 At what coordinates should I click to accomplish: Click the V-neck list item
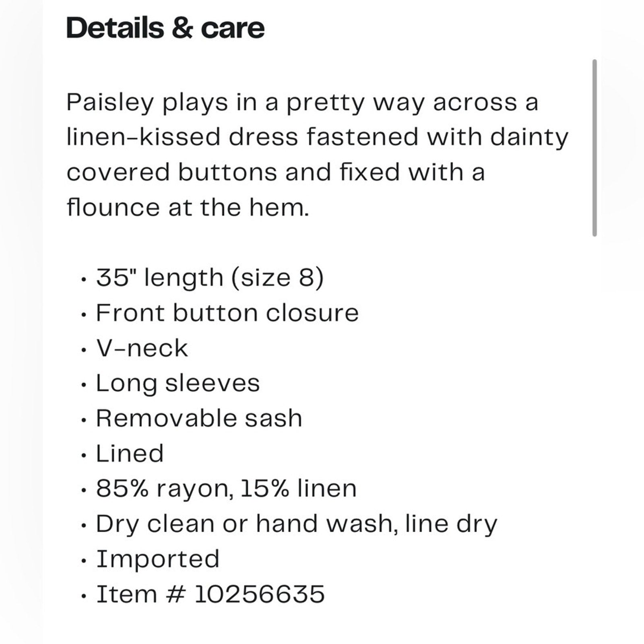(x=142, y=348)
